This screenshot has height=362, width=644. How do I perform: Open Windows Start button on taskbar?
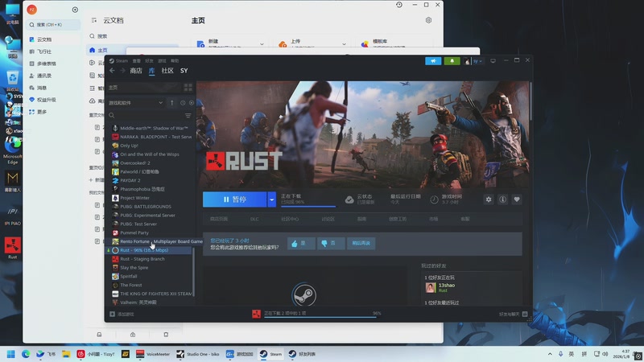pos(11,354)
